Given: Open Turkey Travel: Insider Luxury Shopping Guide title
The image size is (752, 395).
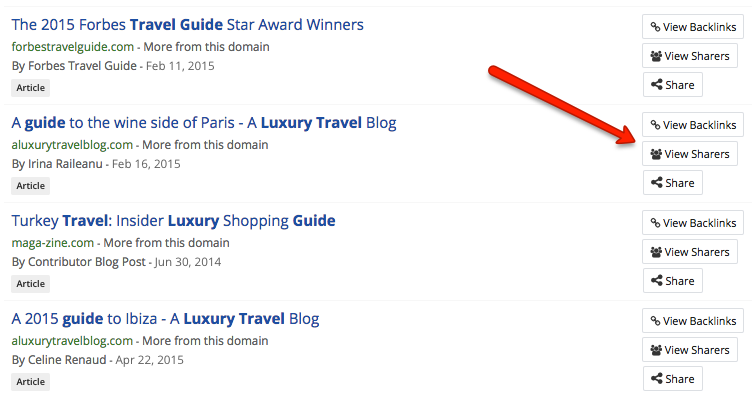Looking at the screenshot, I should coord(173,221).
